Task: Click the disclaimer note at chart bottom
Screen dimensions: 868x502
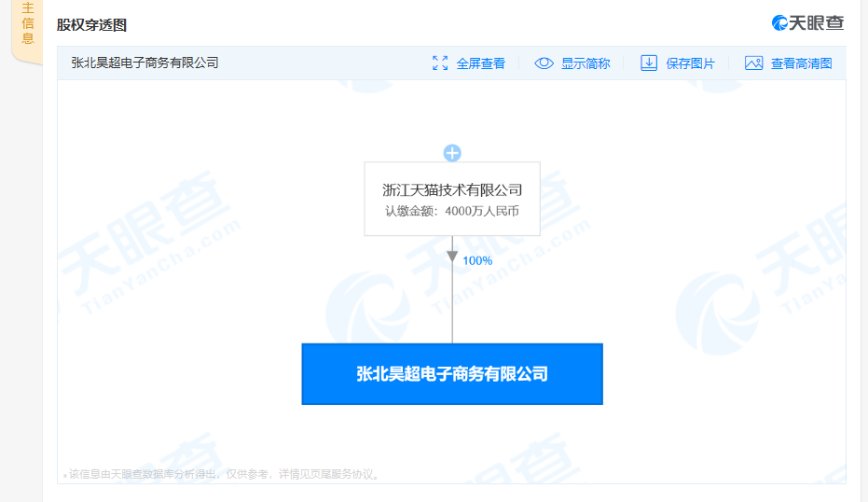Action: (224, 475)
